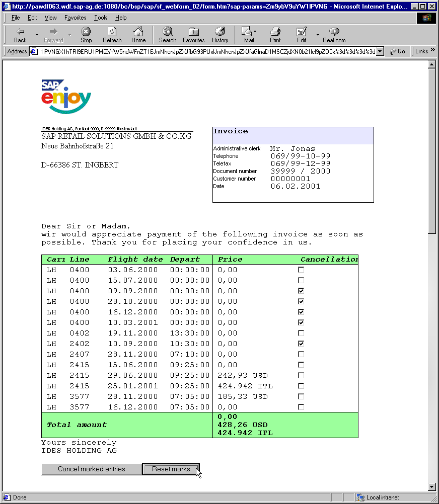Image resolution: width=439 pixels, height=504 pixels.
Task: Go back using the Back toolbar icon
Action: [20, 32]
